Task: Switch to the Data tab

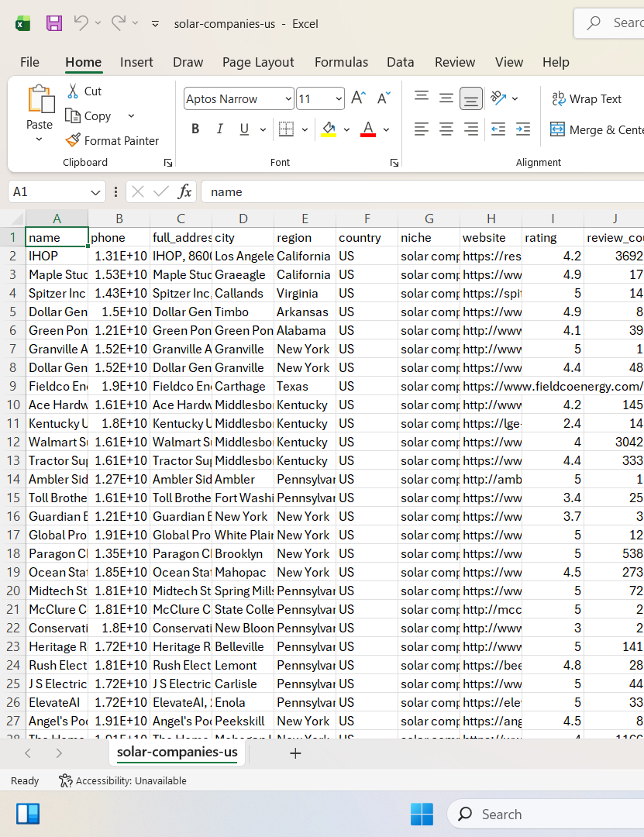Action: point(401,63)
